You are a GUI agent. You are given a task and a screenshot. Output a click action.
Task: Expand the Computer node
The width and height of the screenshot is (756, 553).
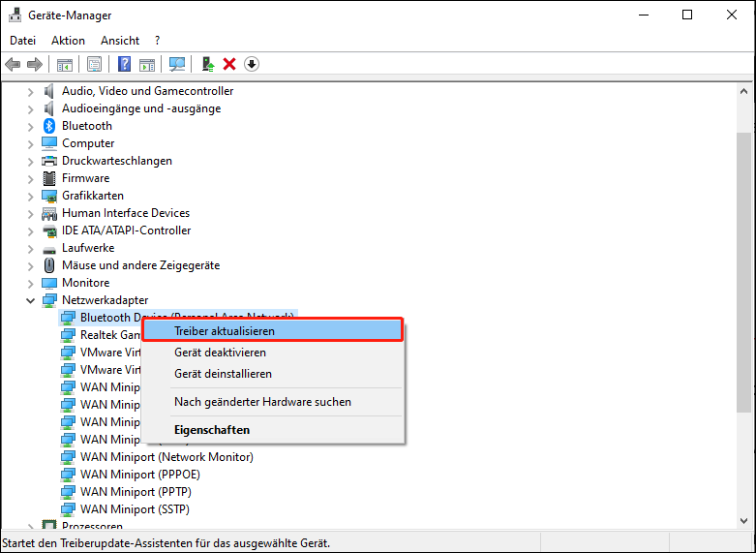point(30,143)
